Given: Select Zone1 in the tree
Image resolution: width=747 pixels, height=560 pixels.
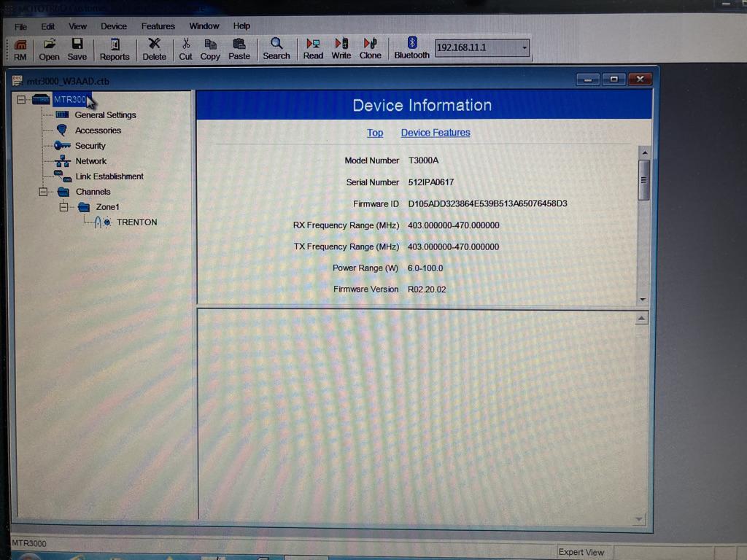Looking at the screenshot, I should (108, 206).
